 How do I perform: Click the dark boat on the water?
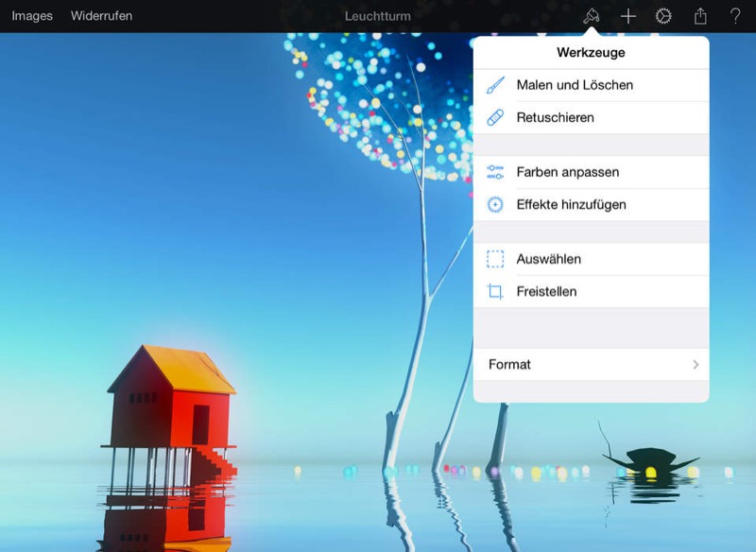tap(652, 463)
